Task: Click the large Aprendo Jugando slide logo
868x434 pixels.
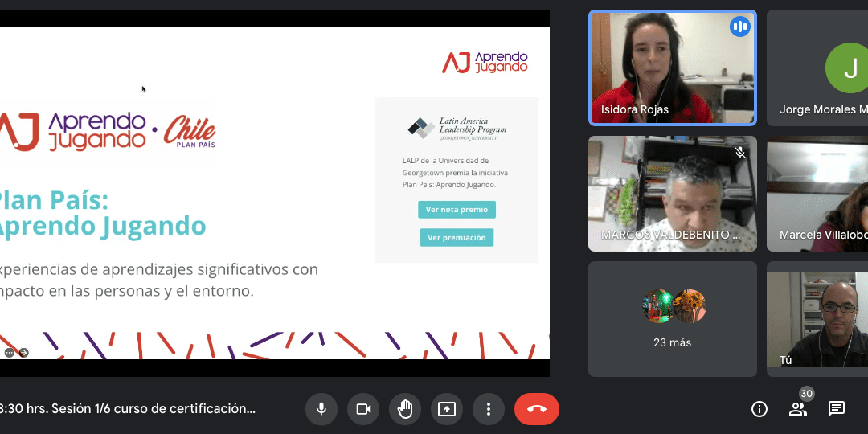Action: click(73, 132)
